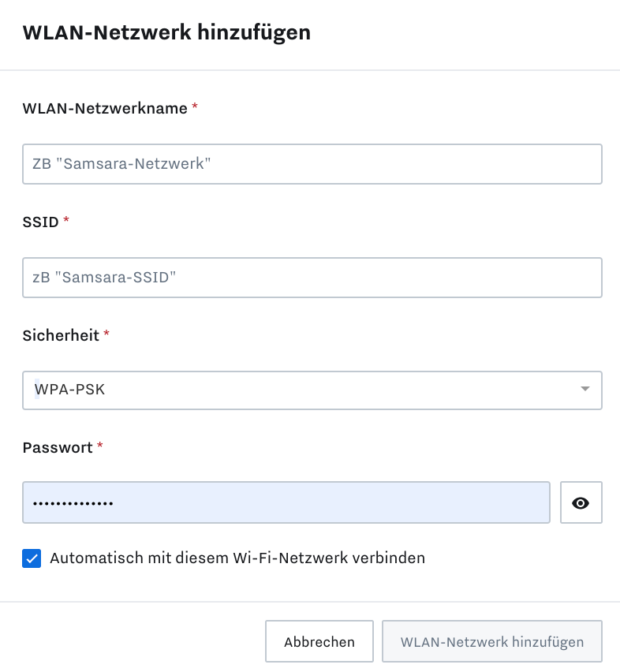620x672 pixels.
Task: Click the red asterisk beside Sicherheit
Action: 106,334
